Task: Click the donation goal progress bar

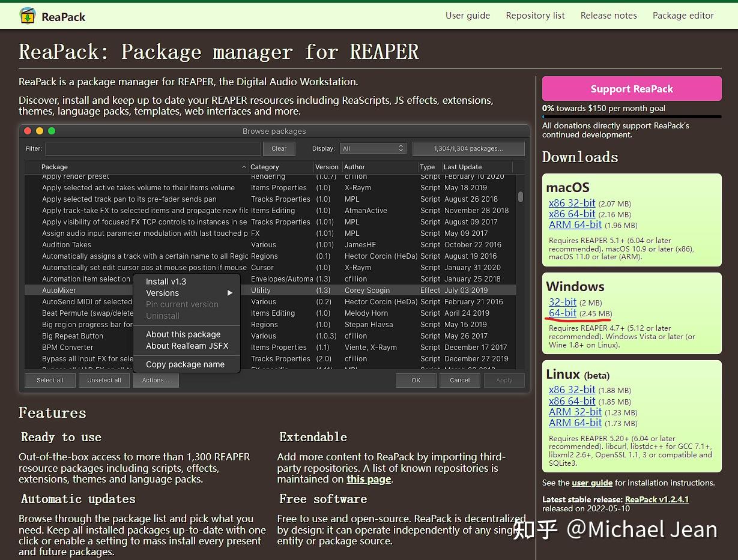Action: click(632, 117)
